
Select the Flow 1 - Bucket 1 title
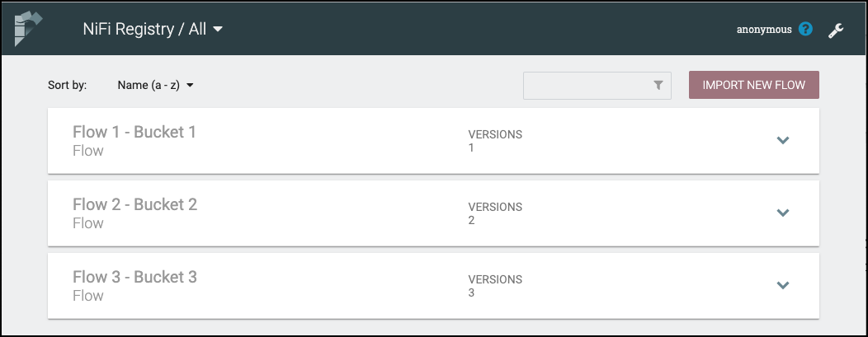click(x=134, y=132)
